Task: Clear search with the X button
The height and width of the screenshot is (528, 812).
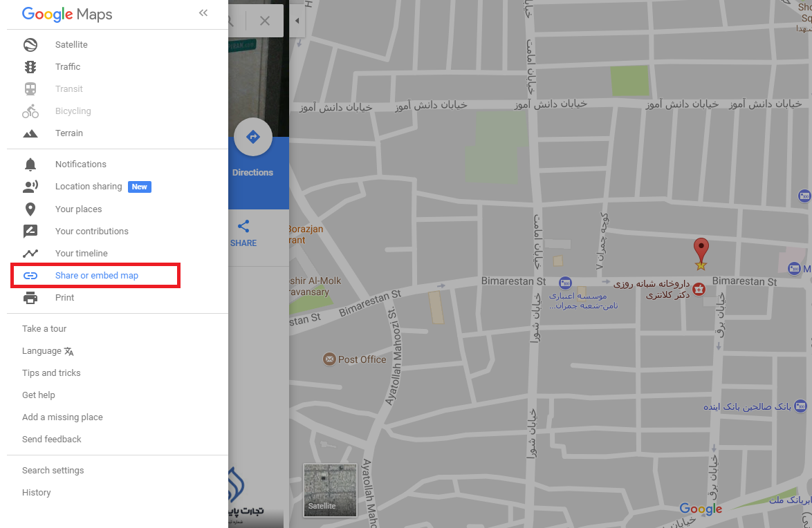Action: click(265, 21)
